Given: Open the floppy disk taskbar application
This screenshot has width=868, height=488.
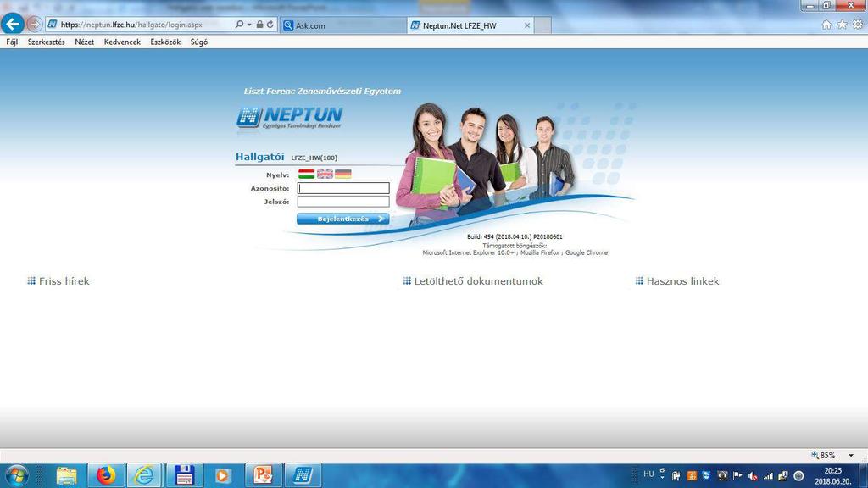Looking at the screenshot, I should click(x=184, y=476).
